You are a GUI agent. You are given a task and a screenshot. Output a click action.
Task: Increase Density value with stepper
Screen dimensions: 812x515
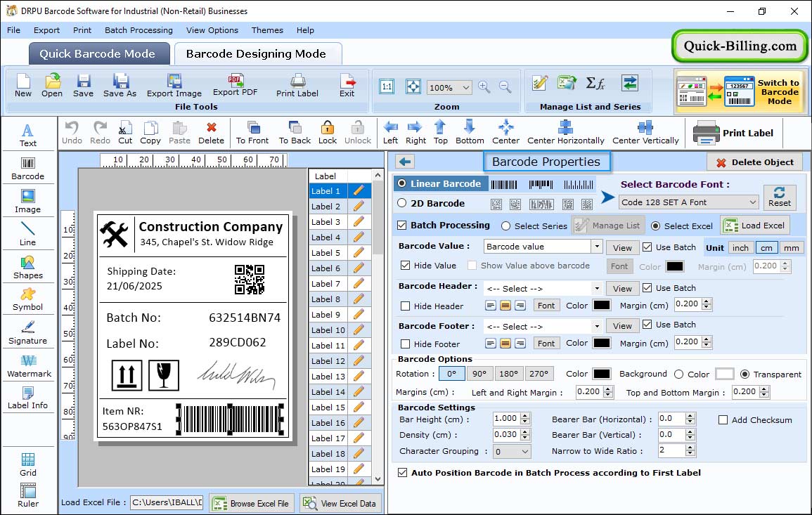click(525, 431)
